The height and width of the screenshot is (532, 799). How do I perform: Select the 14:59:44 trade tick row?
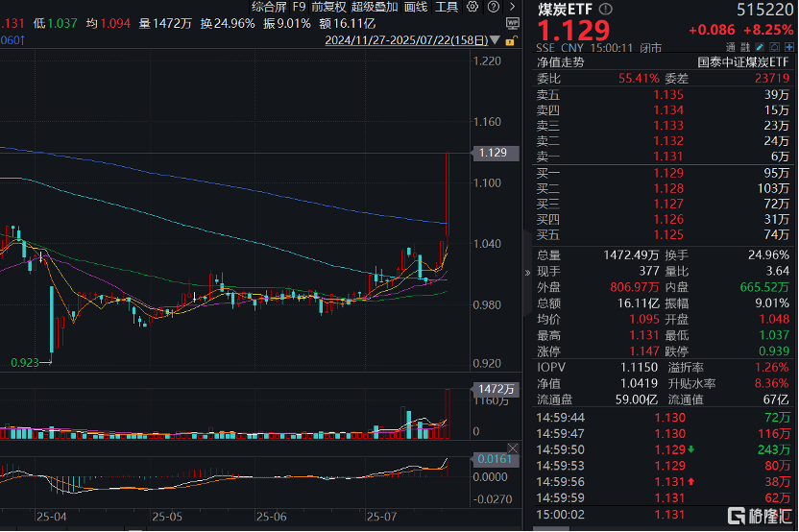coord(663,418)
